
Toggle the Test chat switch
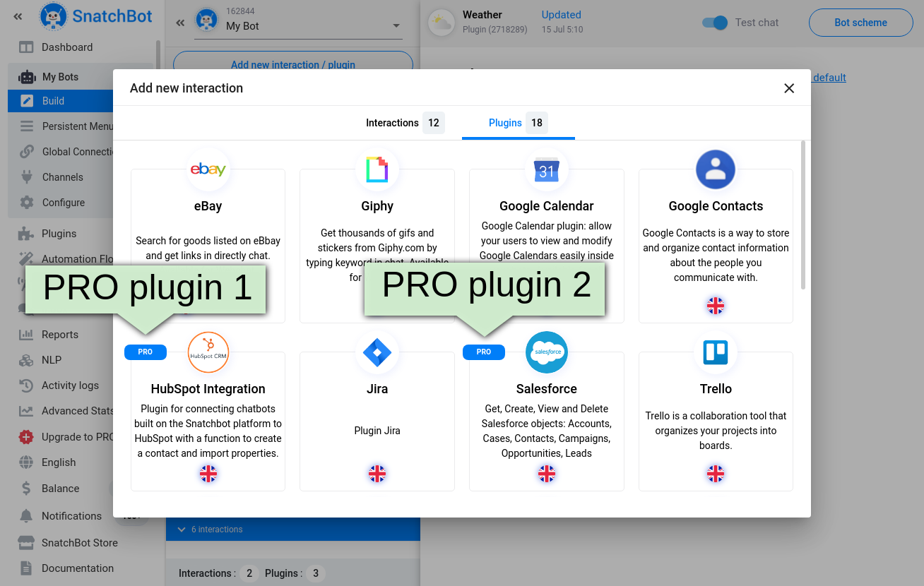(x=715, y=23)
